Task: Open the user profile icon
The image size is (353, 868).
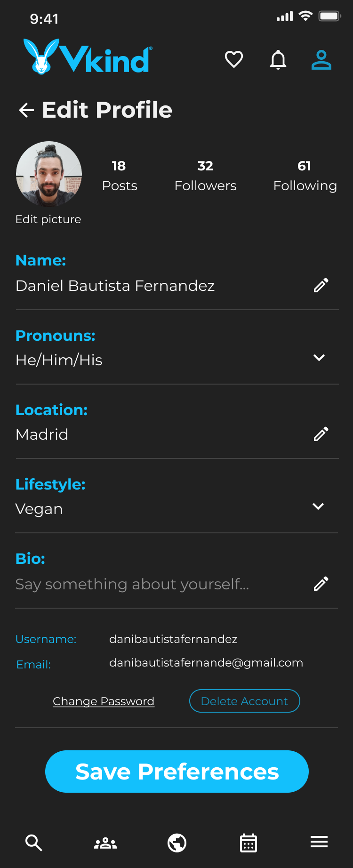Action: 321,60
